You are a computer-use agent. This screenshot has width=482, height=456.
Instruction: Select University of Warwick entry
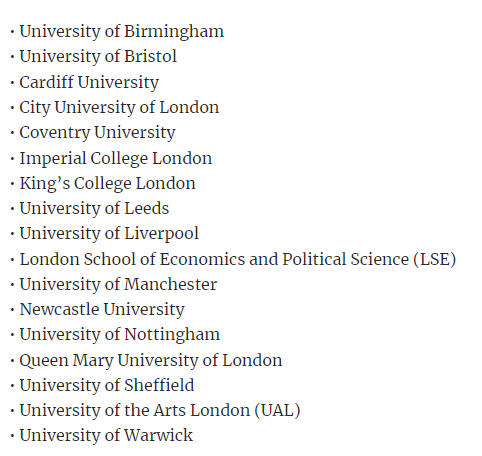click(x=106, y=436)
